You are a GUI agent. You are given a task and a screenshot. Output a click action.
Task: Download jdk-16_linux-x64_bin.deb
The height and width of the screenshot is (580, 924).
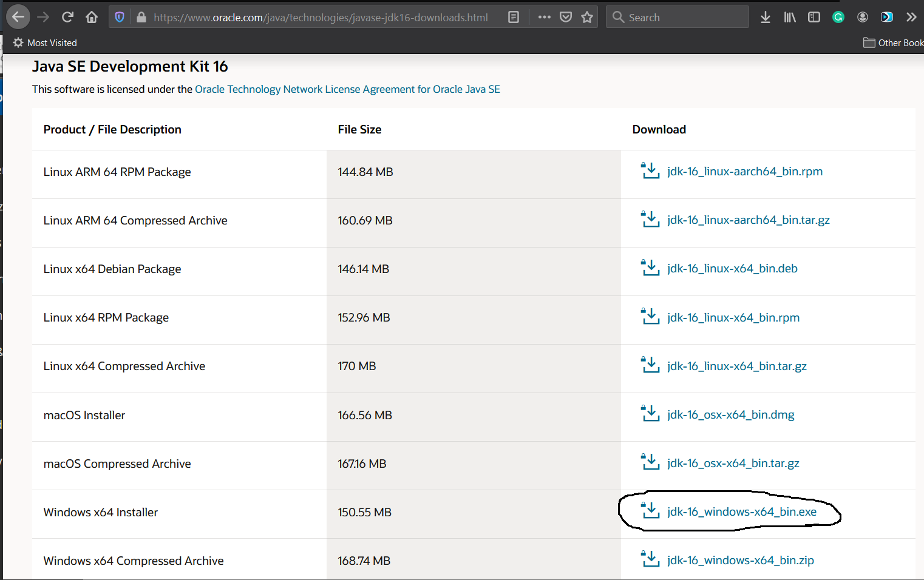click(x=732, y=269)
